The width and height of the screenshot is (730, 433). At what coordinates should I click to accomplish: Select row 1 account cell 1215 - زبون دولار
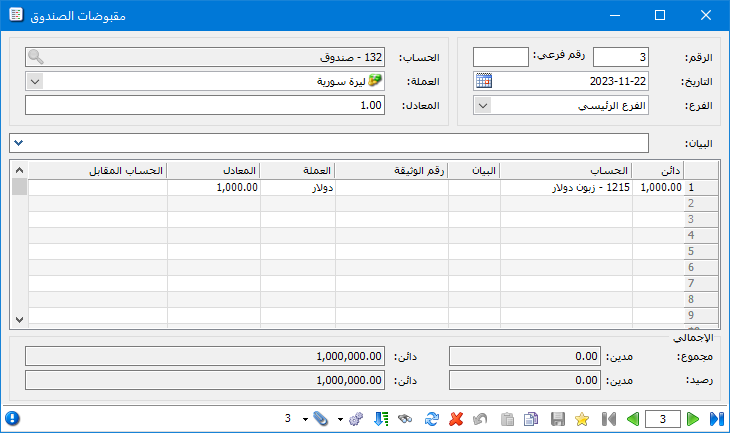pos(566,188)
